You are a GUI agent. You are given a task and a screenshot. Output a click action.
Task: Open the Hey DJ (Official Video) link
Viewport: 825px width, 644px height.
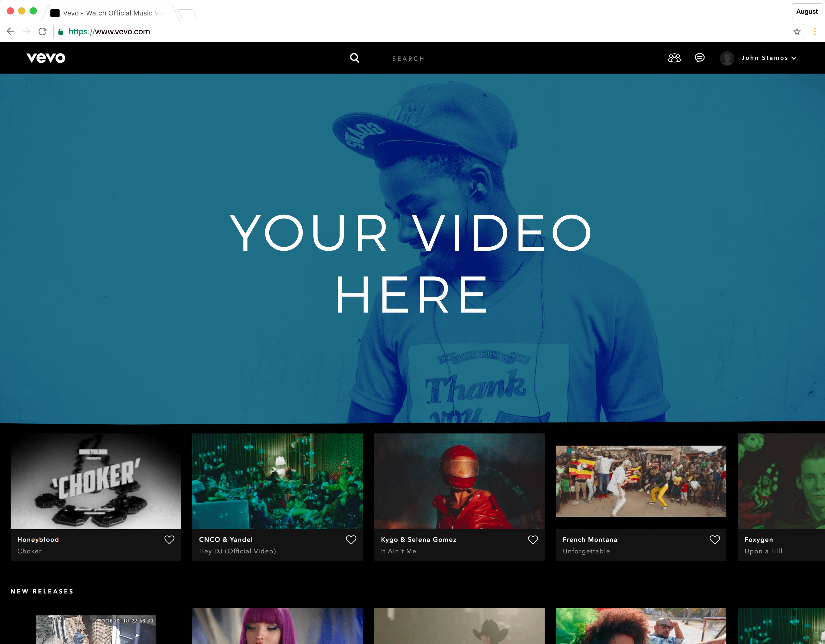point(237,551)
